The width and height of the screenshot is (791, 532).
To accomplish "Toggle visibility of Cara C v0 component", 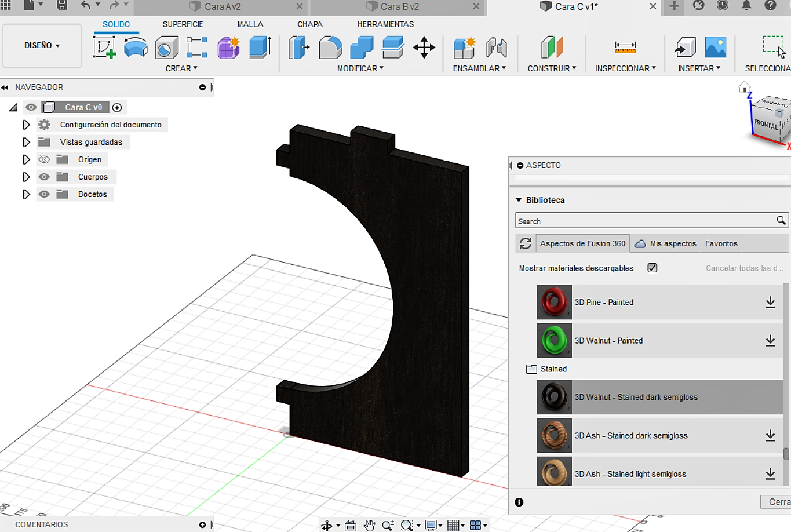I will coord(31,107).
